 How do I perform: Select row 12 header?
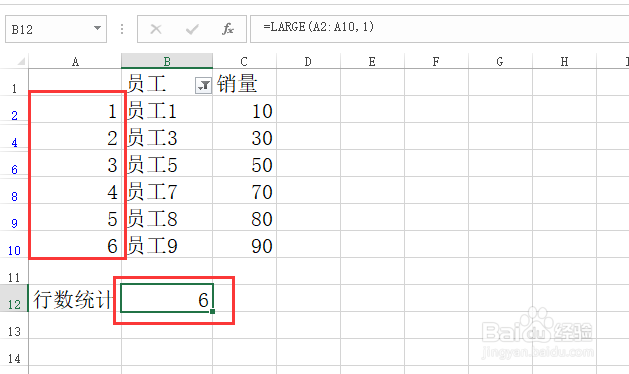[14, 298]
